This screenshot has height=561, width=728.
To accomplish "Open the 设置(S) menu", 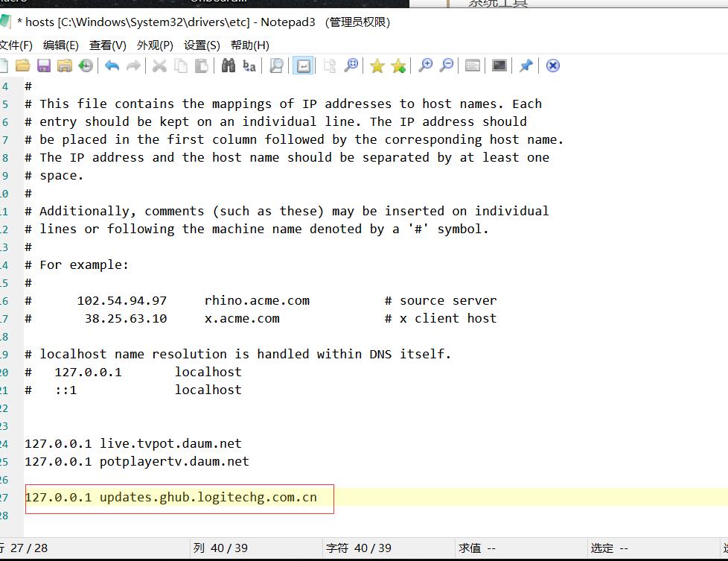I will coord(202,45).
